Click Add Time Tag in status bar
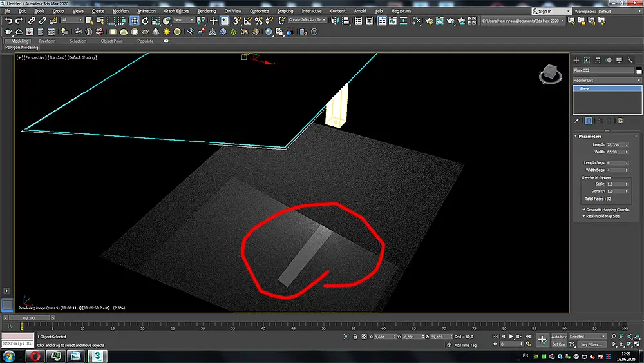 [x=466, y=346]
